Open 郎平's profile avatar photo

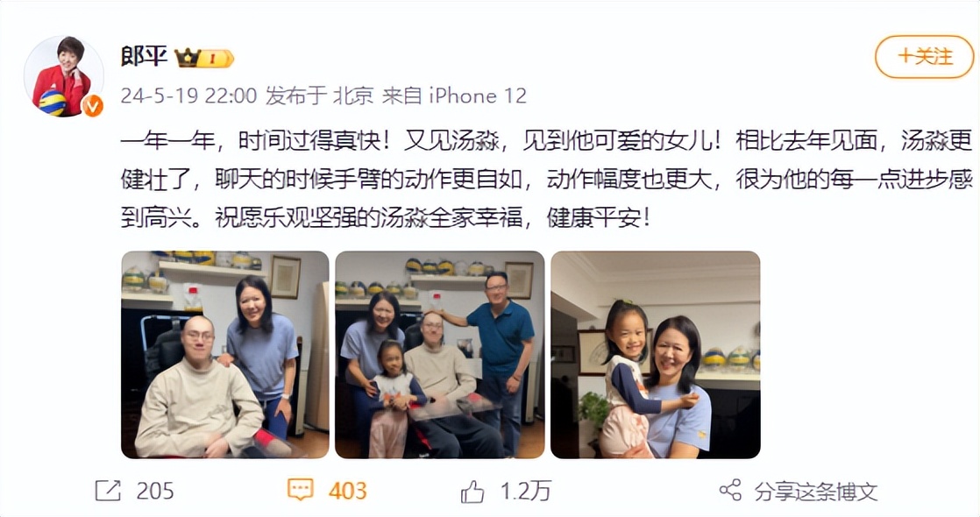63,76
